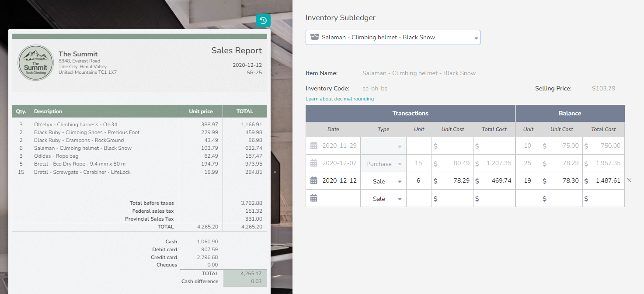Open the inventory item selector dropdown
Image resolution: width=644 pixels, height=294 pixels.
(x=393, y=37)
